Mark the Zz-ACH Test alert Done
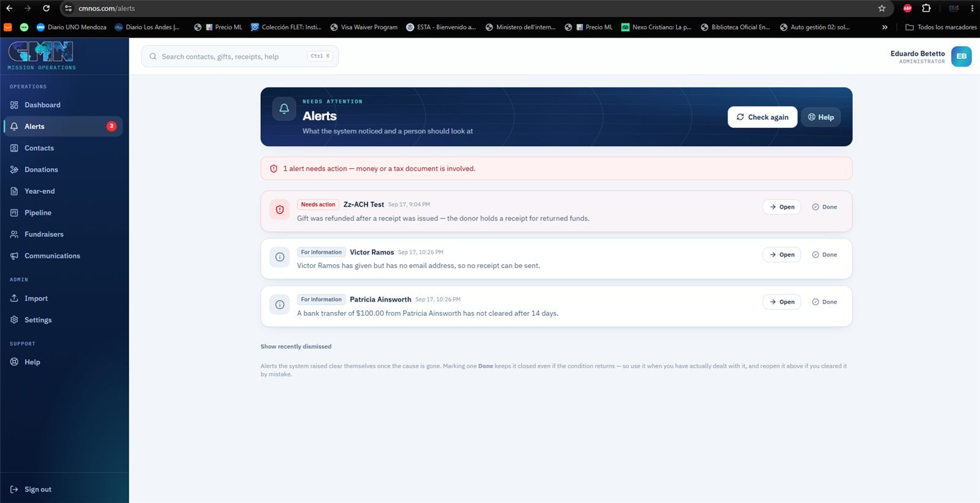 tap(824, 207)
